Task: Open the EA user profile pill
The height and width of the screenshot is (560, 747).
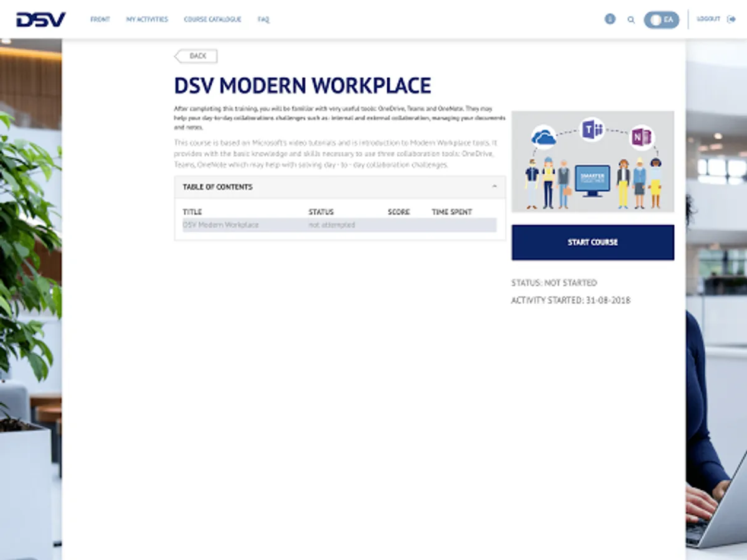Action: [661, 20]
